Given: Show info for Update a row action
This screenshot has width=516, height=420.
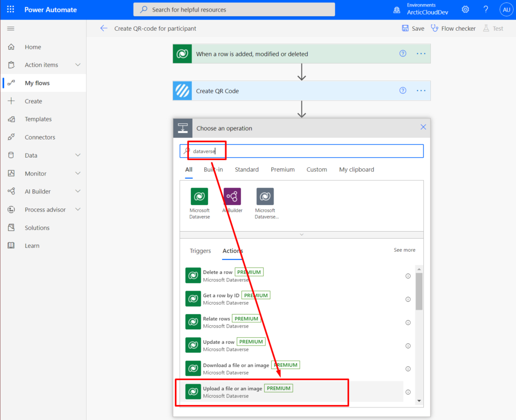Looking at the screenshot, I should pyautogui.click(x=408, y=345).
